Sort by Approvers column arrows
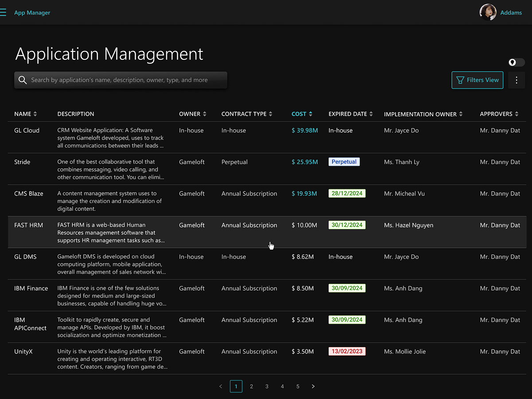Image resolution: width=532 pixels, height=399 pixels. click(516, 114)
